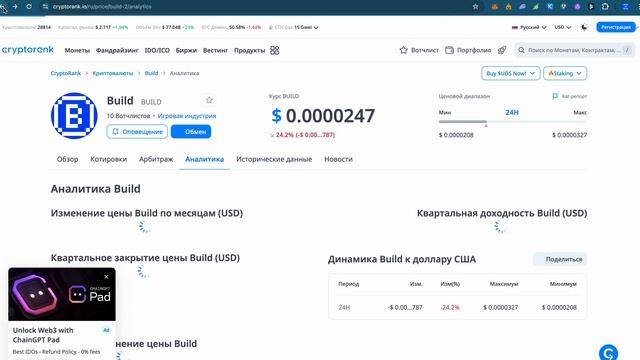Click the Минимум column header
Screen dimensions: 640x360
coord(563,284)
